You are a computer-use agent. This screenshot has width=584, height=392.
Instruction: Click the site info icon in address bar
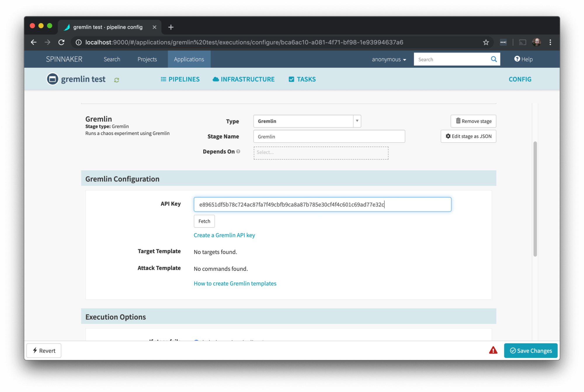(79, 42)
